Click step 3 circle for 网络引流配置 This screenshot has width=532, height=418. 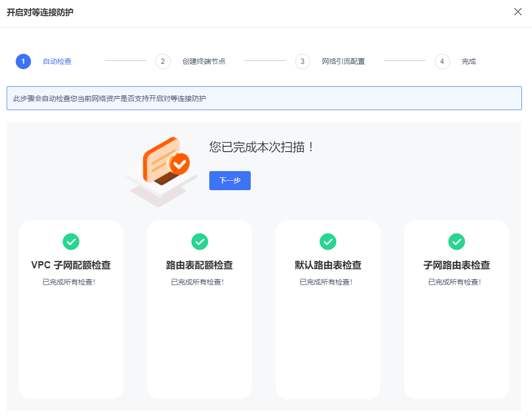303,61
